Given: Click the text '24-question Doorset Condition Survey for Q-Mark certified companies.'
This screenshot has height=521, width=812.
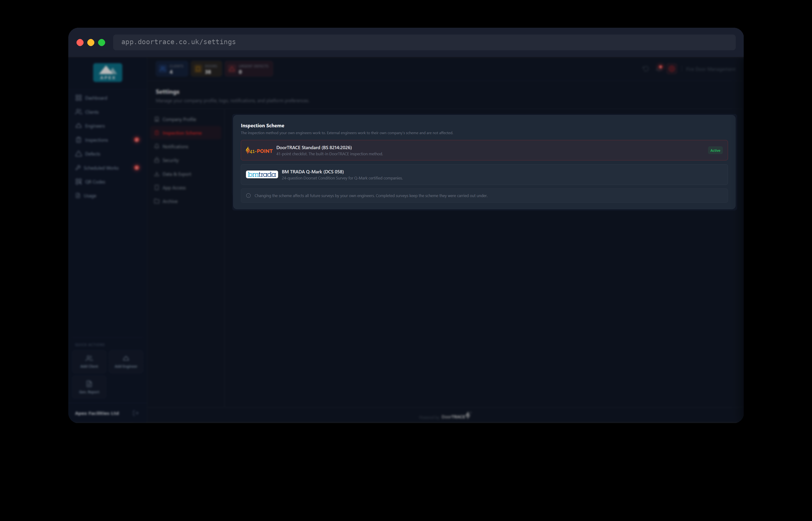Looking at the screenshot, I should 342,178.
